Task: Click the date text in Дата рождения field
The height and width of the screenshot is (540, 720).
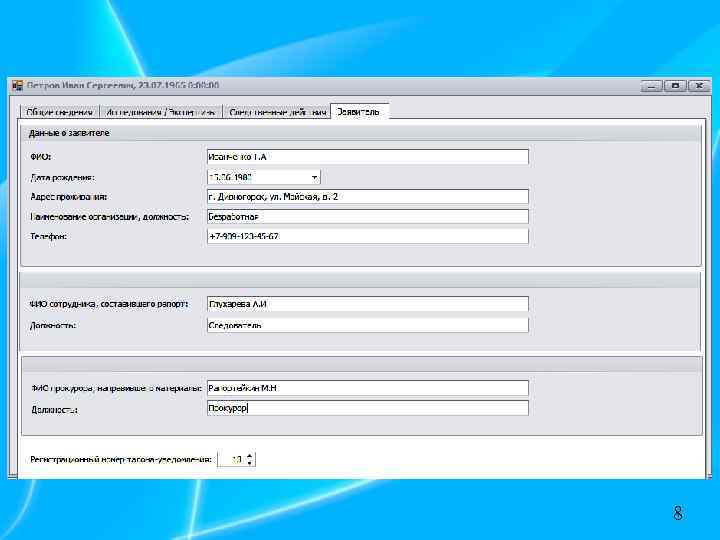Action: pyautogui.click(x=230, y=177)
